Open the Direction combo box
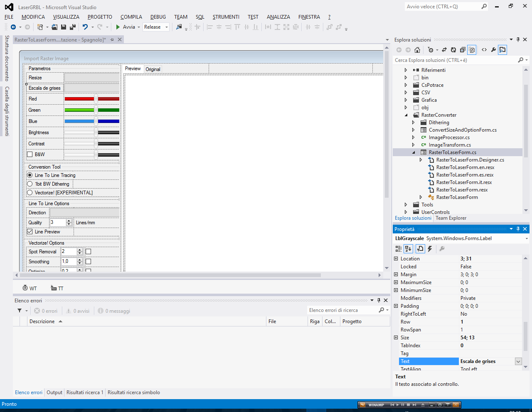This screenshot has height=412, width=532. click(x=85, y=213)
